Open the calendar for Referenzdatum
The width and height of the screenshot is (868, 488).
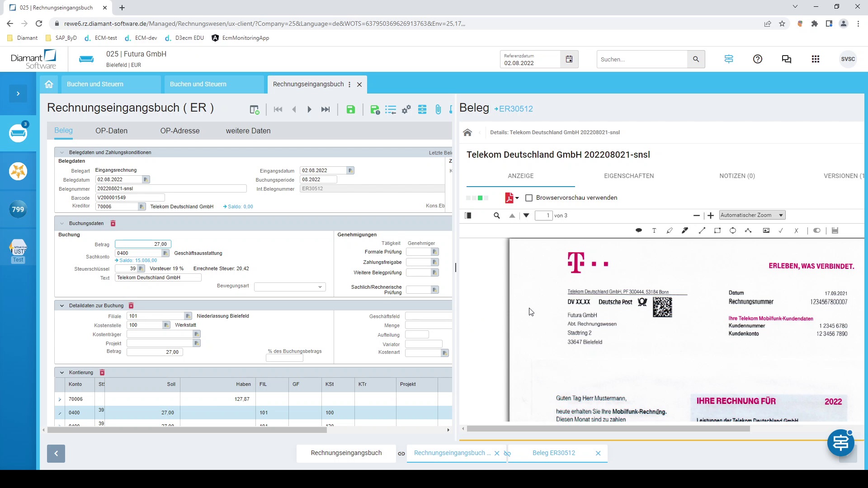pos(569,59)
